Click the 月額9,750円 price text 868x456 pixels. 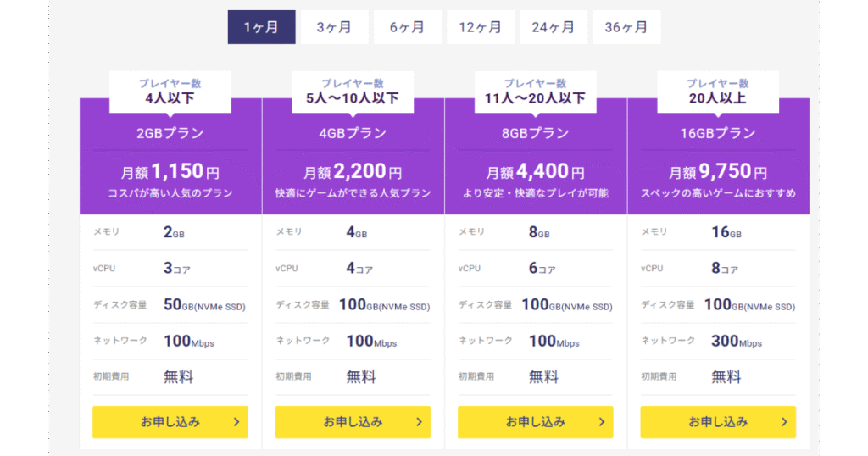point(718,172)
